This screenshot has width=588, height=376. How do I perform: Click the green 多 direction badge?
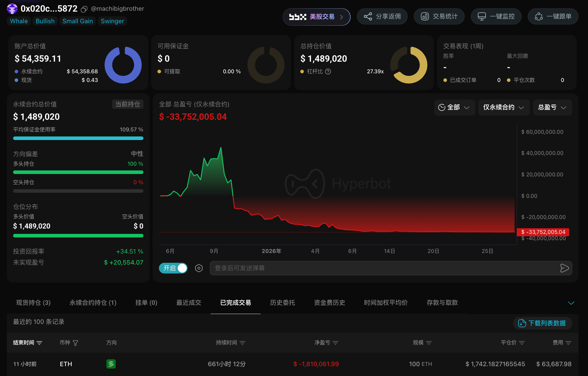click(111, 364)
